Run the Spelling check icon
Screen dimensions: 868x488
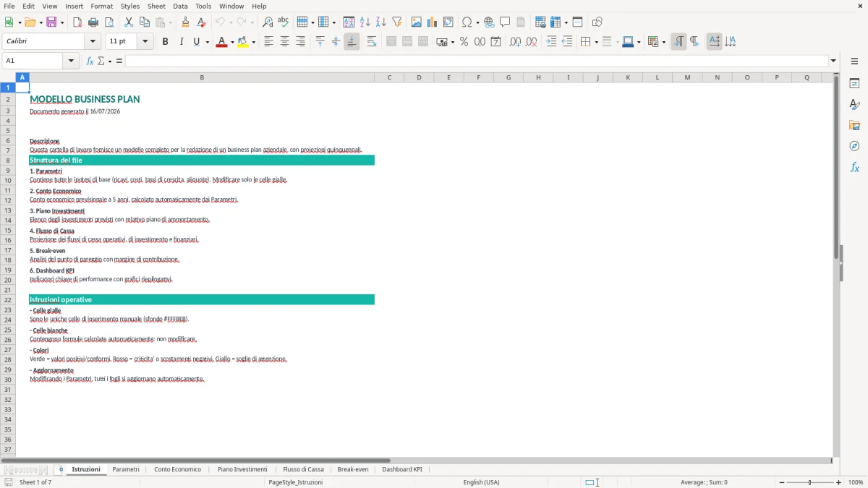click(x=283, y=22)
